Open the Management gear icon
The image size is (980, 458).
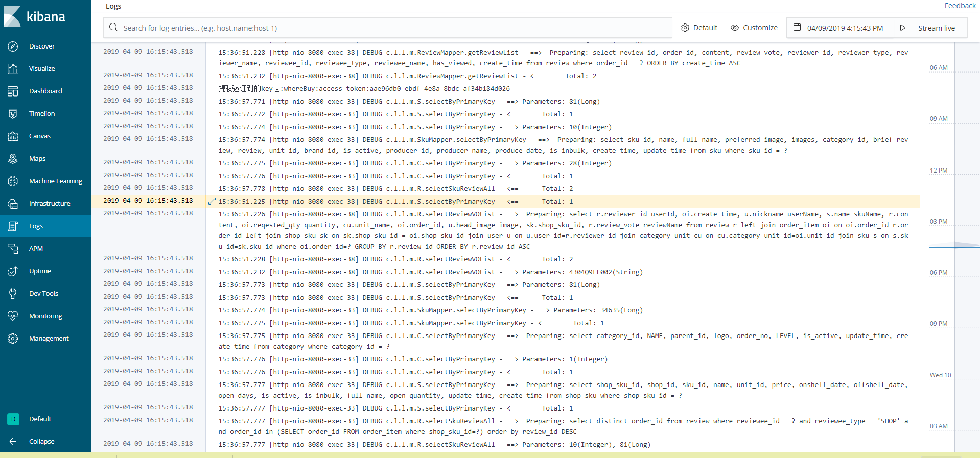point(13,338)
